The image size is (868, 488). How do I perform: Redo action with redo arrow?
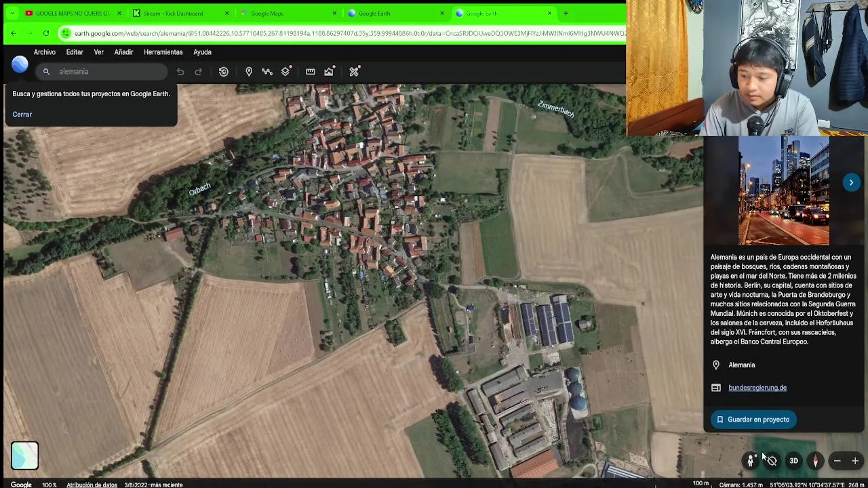tap(198, 72)
